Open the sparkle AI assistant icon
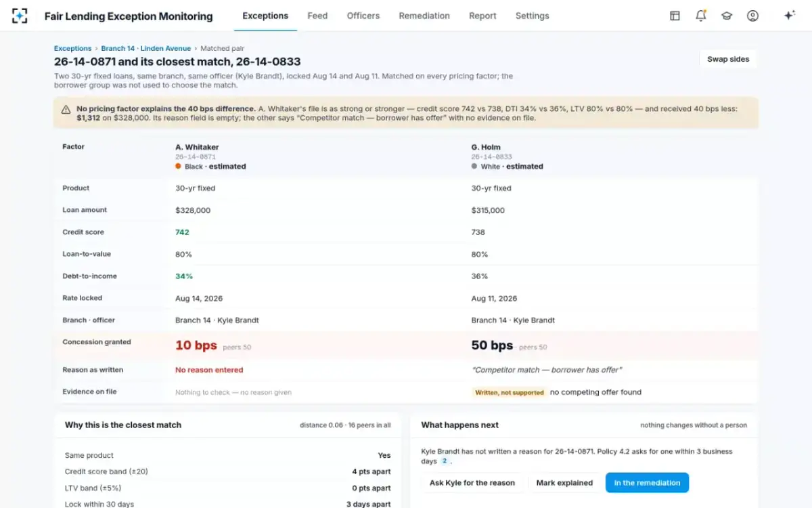This screenshot has height=508, width=812. pyautogui.click(x=789, y=16)
